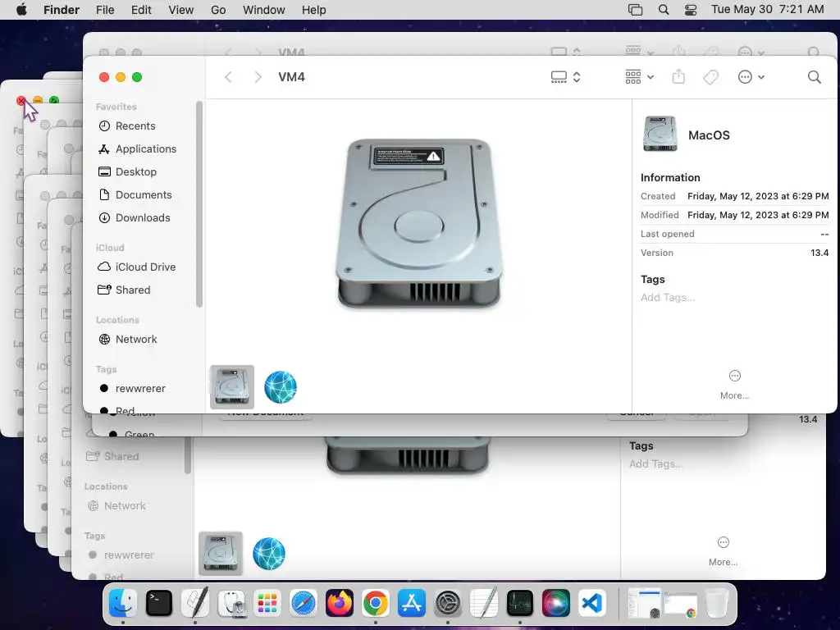Open Script Editor from the Dock
Image resolution: width=840 pixels, height=630 pixels.
pyautogui.click(x=195, y=603)
